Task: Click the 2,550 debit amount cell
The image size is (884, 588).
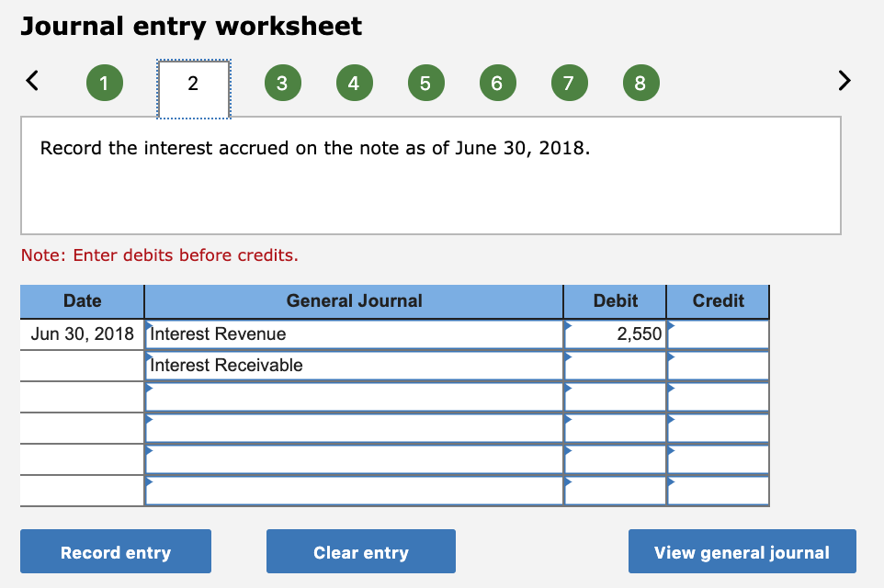Action: point(614,334)
